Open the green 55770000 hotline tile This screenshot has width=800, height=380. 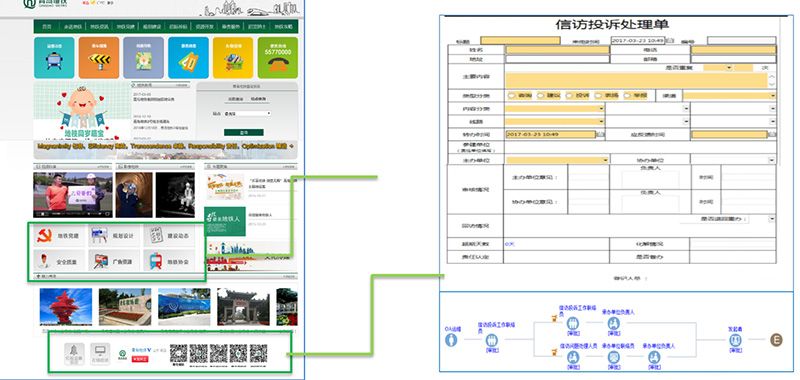[x=278, y=58]
